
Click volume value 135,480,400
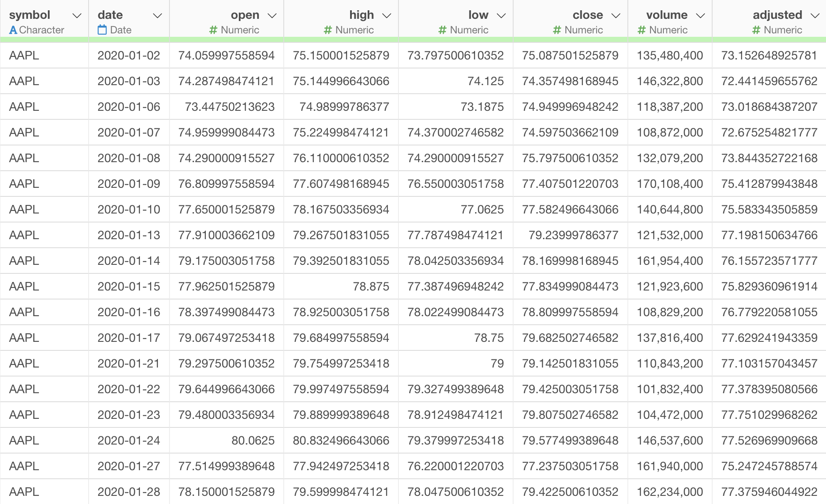pyautogui.click(x=670, y=56)
